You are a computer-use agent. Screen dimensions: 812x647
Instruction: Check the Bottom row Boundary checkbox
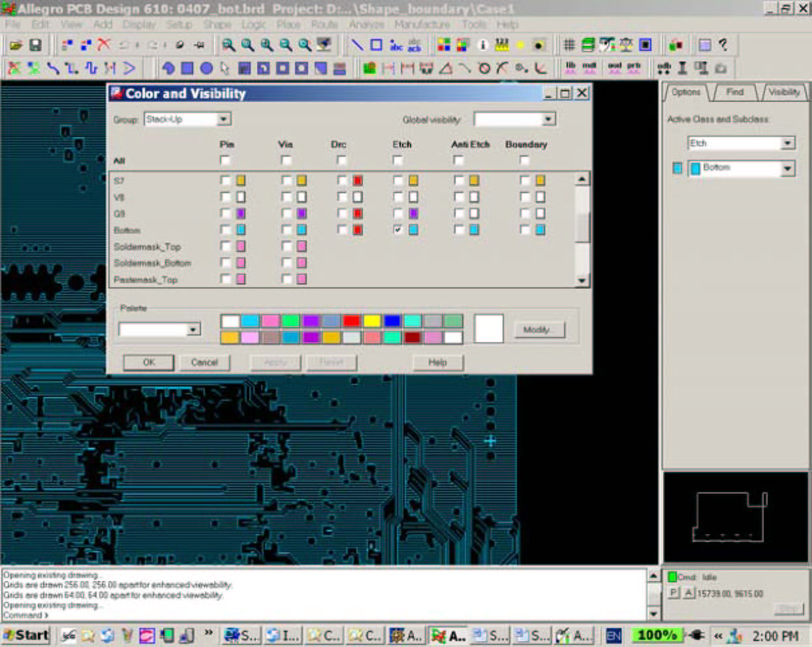tap(524, 230)
